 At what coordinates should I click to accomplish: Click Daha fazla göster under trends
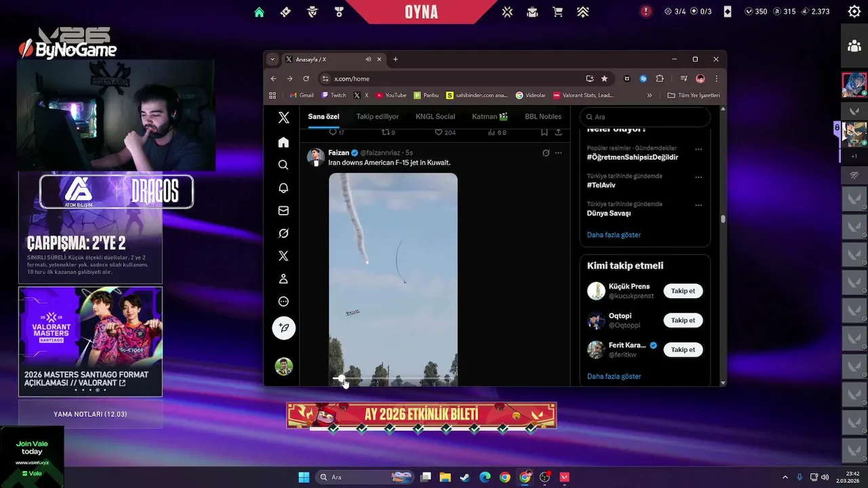(x=614, y=235)
